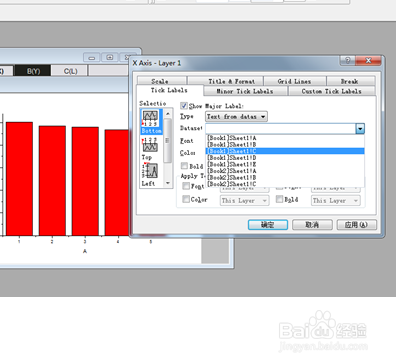The width and height of the screenshot is (396, 364).
Task: Check the Color checkbox in Apply To section
Action: [x=186, y=199]
